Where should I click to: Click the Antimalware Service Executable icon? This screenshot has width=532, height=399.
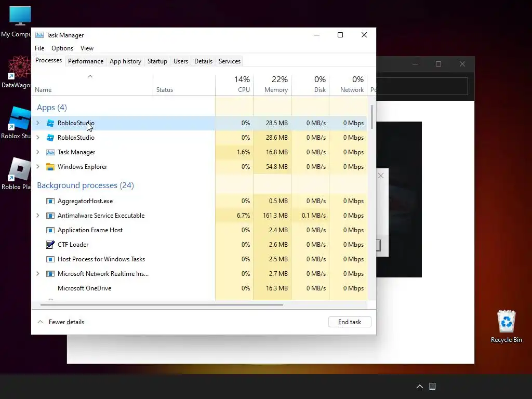[x=50, y=216]
